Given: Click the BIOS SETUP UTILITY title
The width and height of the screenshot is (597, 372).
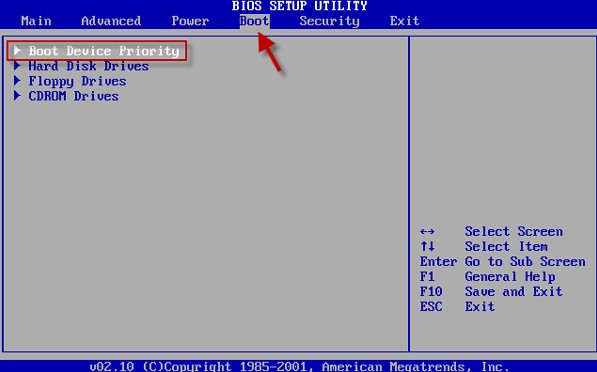Looking at the screenshot, I should point(300,6).
